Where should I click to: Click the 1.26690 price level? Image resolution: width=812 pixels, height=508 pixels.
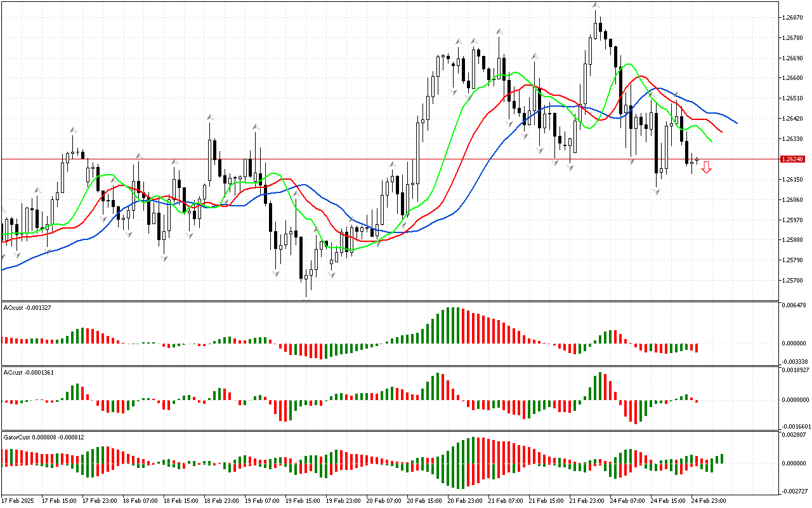pos(793,58)
